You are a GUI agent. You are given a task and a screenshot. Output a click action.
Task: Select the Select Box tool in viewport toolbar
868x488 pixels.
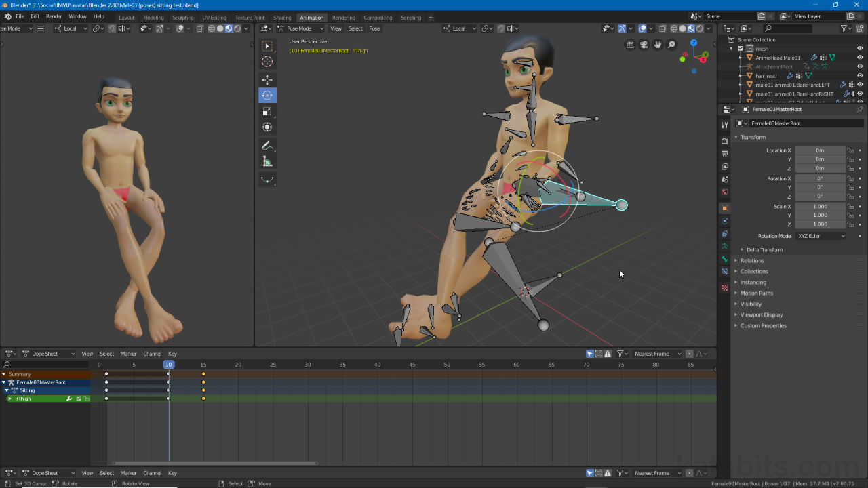point(267,46)
